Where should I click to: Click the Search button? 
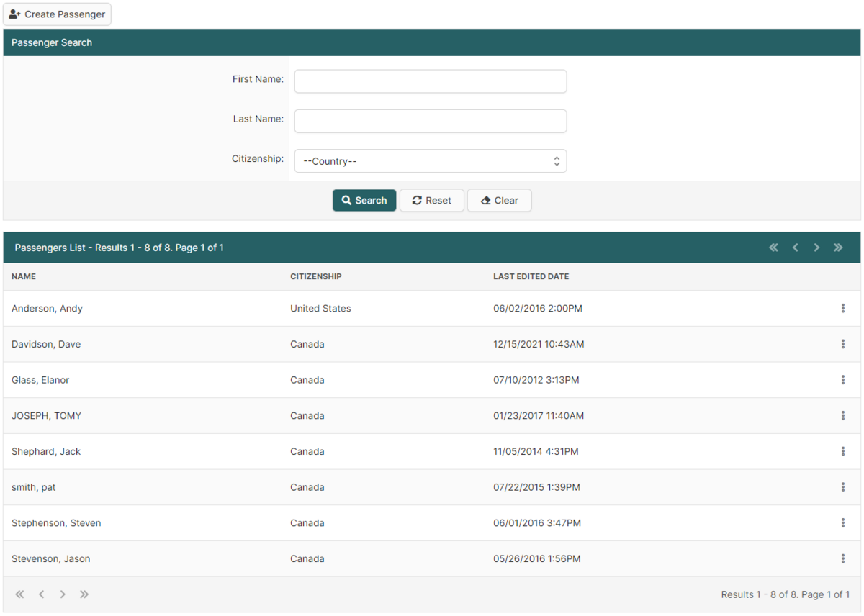click(x=364, y=200)
